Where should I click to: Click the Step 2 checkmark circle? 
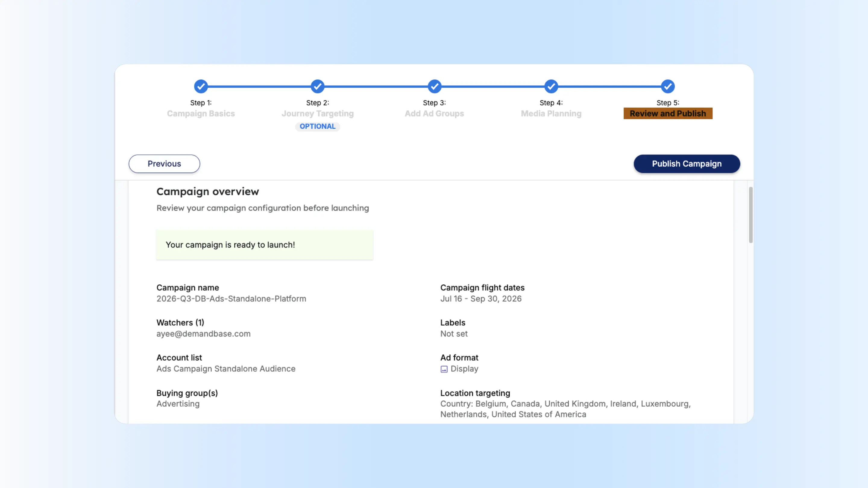[x=317, y=86]
